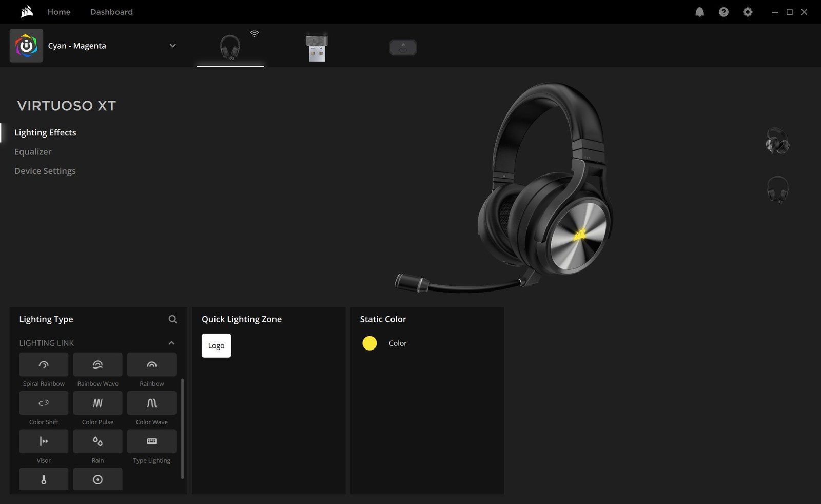Pick the Color Wave lighting effect
This screenshot has width=821, height=504.
pos(152,403)
